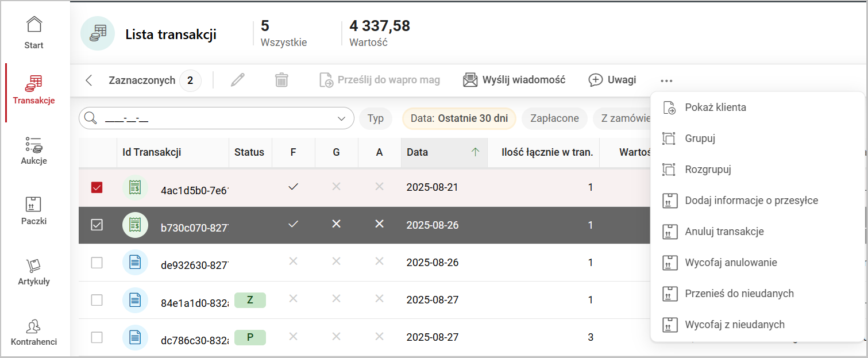This screenshot has height=358, width=868.
Task: Open the Start section in sidebar
Action: pos(34,32)
